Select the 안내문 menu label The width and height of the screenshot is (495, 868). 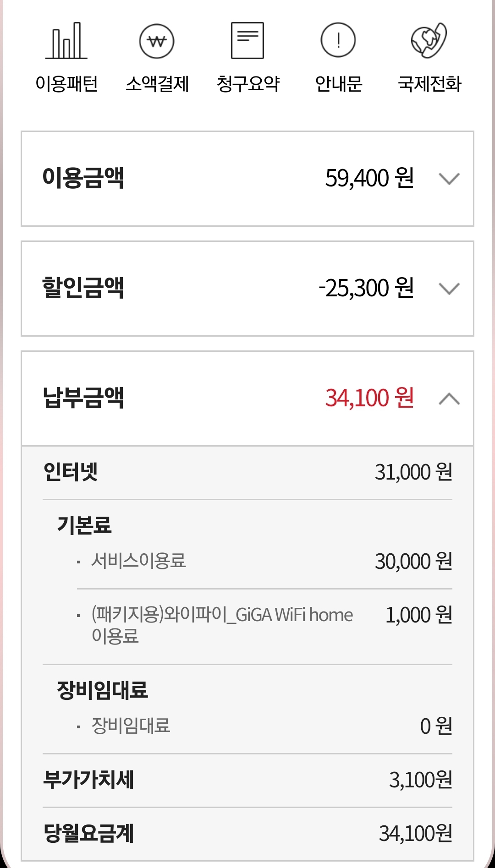coord(339,84)
